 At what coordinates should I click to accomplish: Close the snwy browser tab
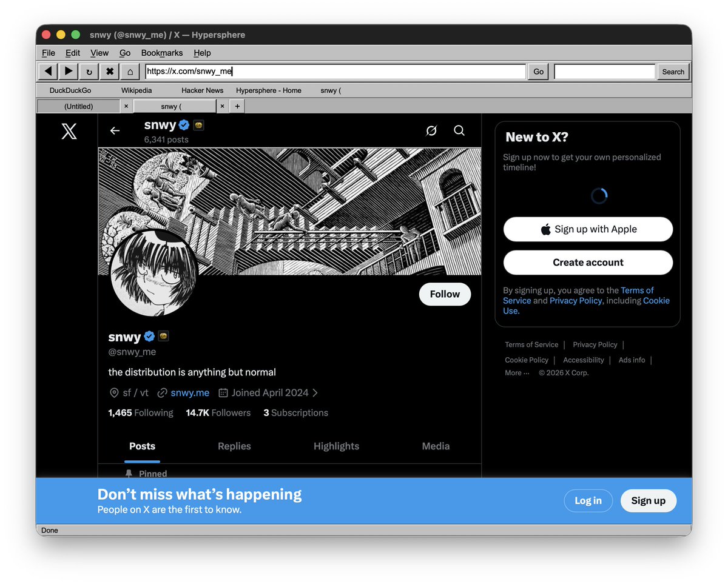[x=222, y=106]
